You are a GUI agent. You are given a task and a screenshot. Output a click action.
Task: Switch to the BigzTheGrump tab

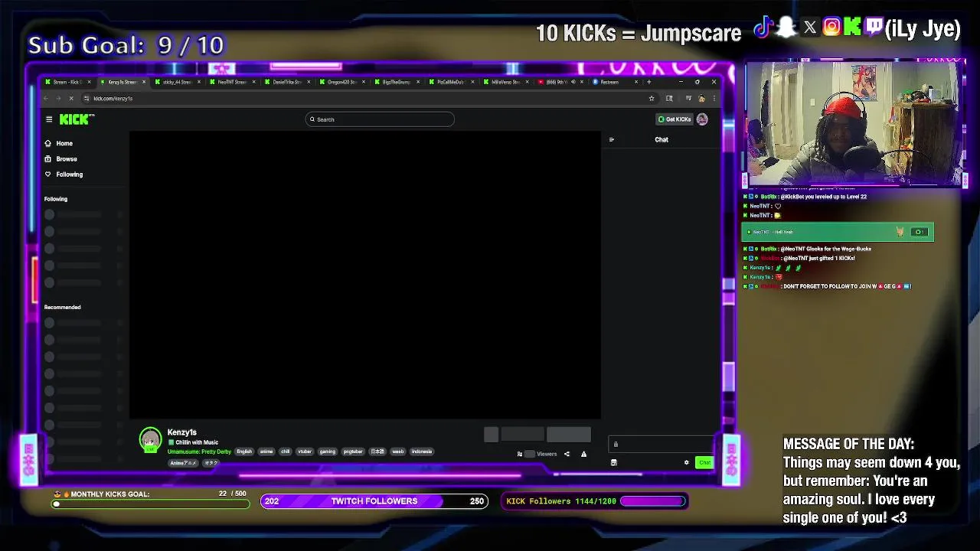tap(396, 82)
